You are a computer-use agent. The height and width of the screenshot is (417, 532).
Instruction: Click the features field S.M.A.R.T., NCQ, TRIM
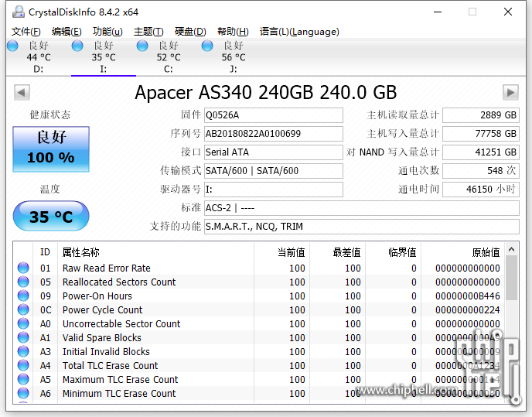point(362,227)
